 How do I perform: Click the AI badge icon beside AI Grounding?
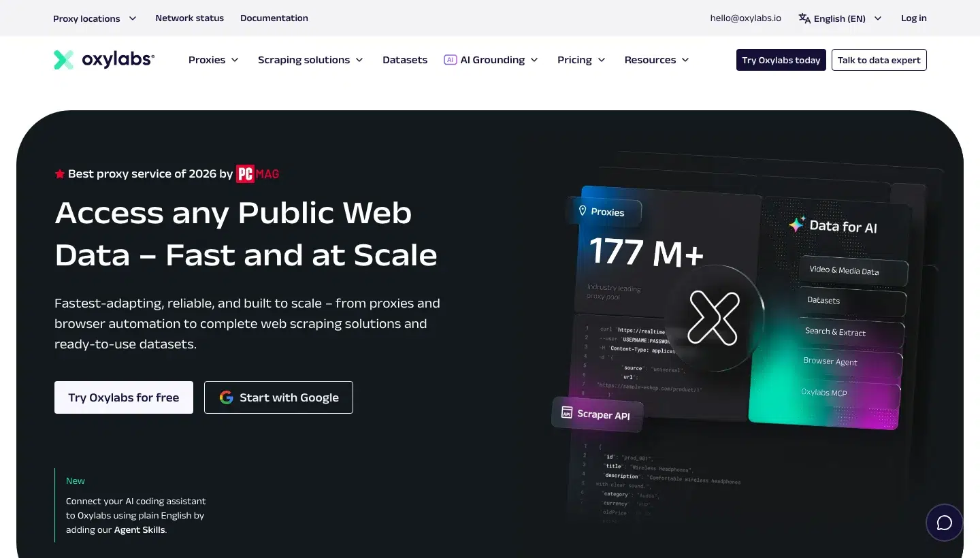coord(450,60)
